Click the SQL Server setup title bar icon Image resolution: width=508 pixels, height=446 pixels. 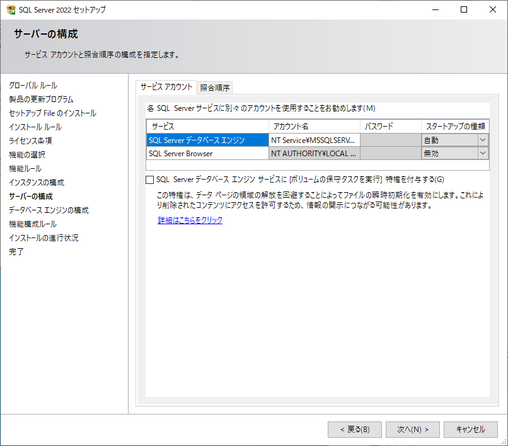(x=11, y=10)
